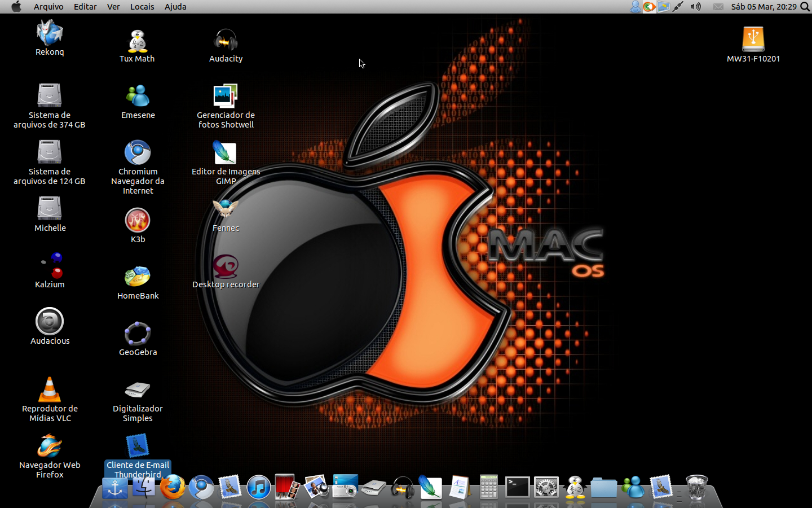Click the Firefox icon in the dock

click(x=173, y=487)
